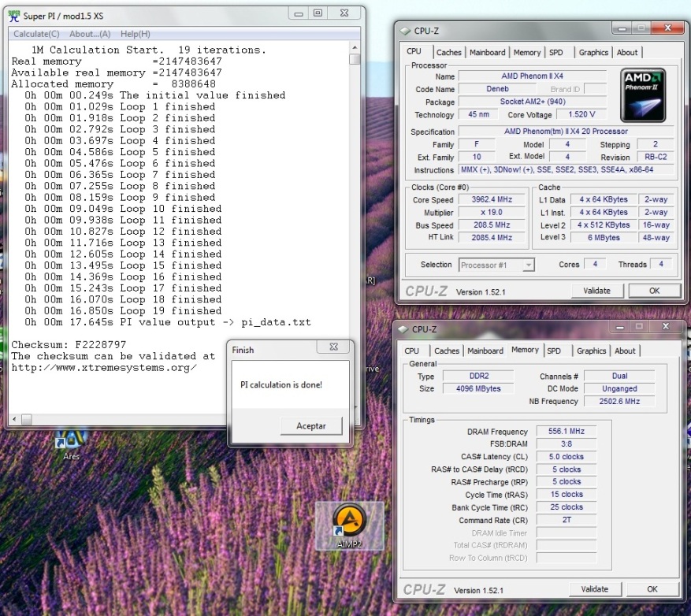Click the Revision value RB-C2
Screen dimensions: 691x616
pos(656,157)
